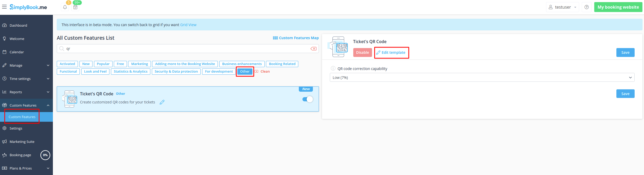Click pencil icon beside Ticket's QR Code description

[162, 102]
